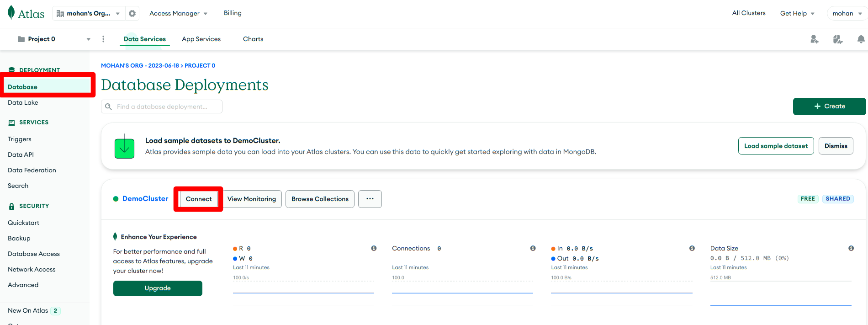This screenshot has width=868, height=325.
Task: Select Data Lake in sidebar
Action: coord(23,102)
